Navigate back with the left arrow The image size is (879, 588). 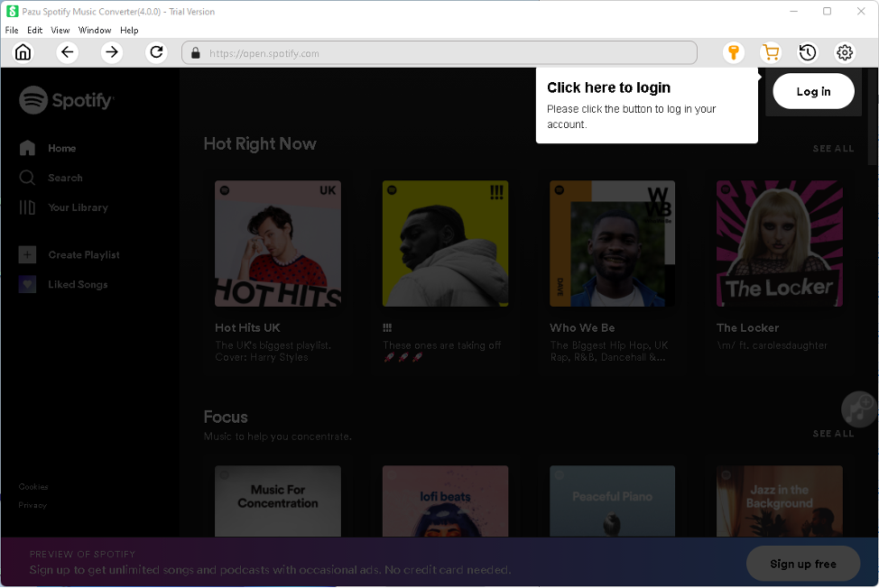[x=68, y=52]
